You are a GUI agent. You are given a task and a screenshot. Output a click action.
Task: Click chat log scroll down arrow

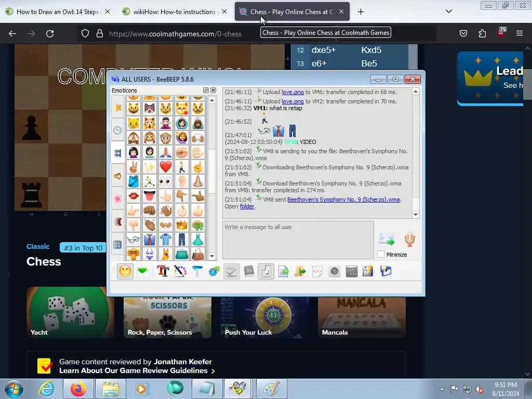(416, 215)
